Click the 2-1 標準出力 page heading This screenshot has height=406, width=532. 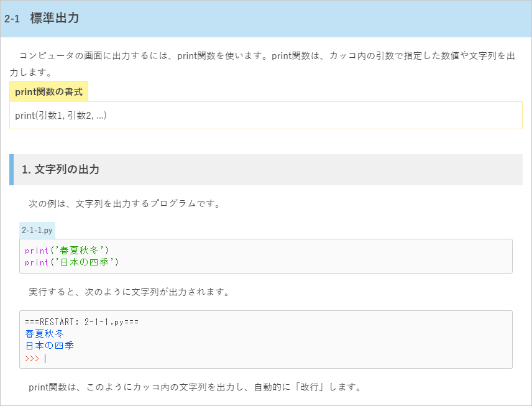(x=42, y=18)
